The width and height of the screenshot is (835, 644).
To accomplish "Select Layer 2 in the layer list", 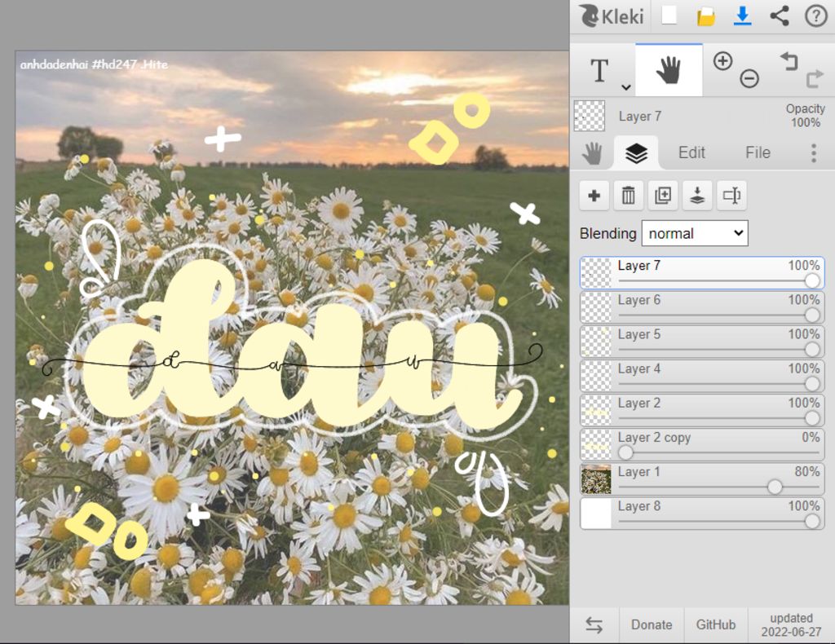I will (x=702, y=410).
